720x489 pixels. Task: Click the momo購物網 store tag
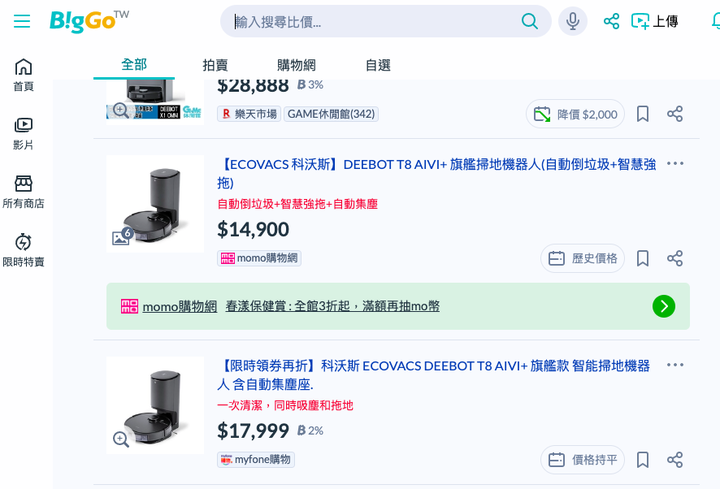click(x=259, y=258)
